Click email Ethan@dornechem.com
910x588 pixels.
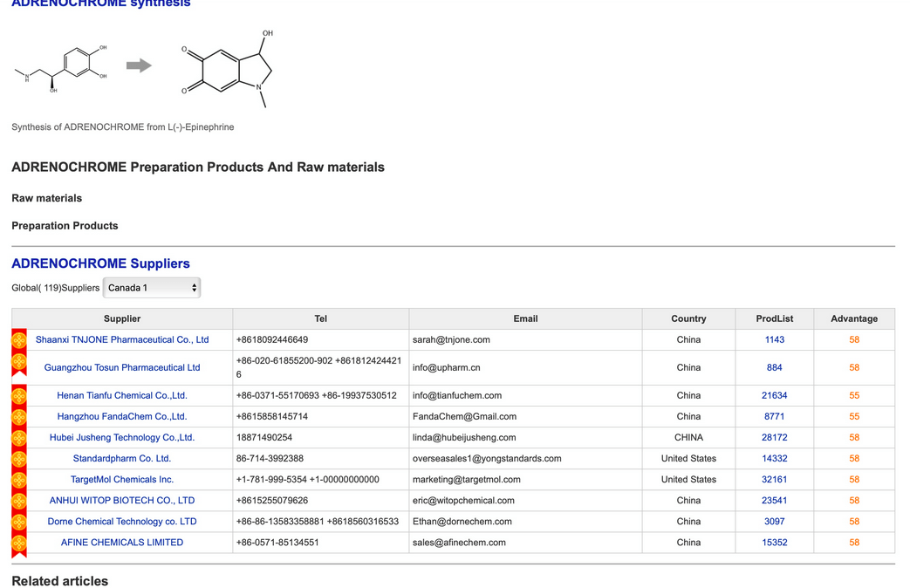click(x=462, y=521)
